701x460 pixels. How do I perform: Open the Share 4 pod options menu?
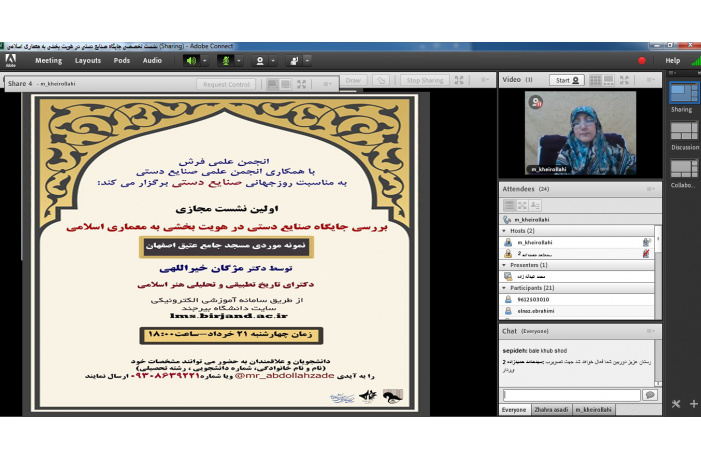coord(327,84)
